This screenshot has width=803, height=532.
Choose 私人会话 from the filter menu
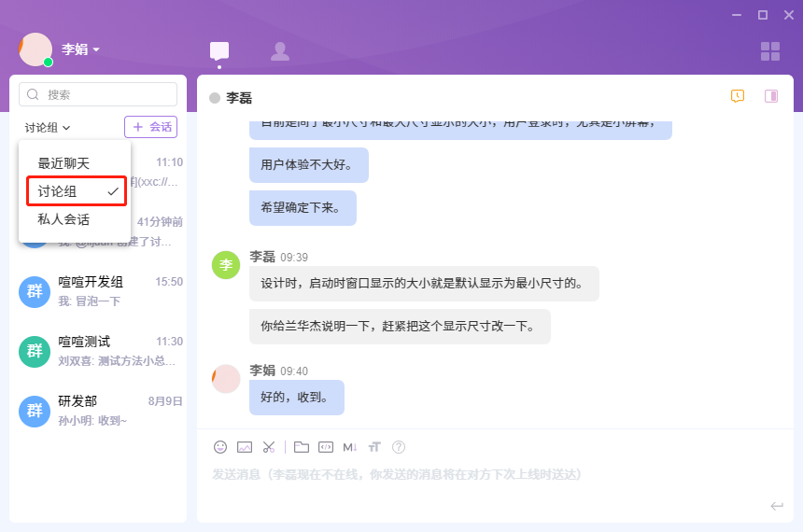point(63,219)
